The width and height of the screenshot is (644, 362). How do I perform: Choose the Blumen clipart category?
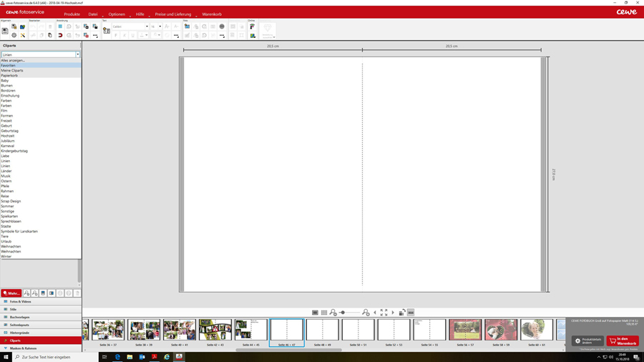[x=40, y=85]
